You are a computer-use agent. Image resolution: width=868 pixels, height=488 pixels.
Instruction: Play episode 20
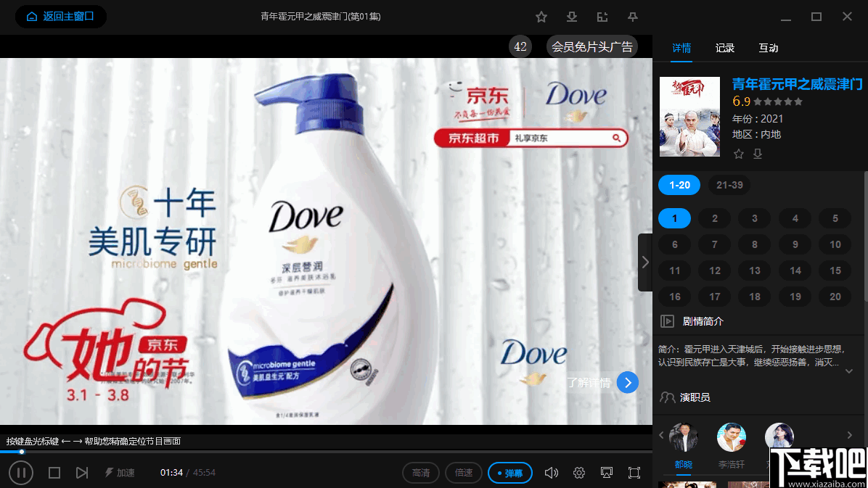pos(835,297)
